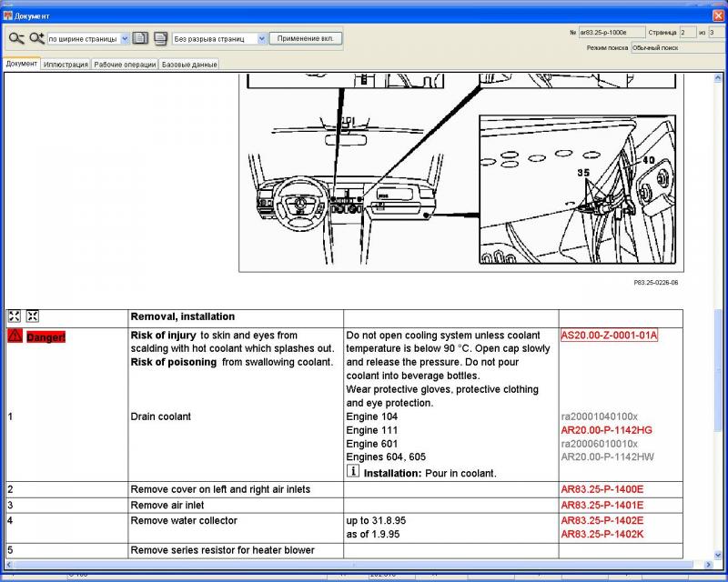Click the 'Drain coolant' step text
This screenshot has width=728, height=582.
tap(161, 416)
